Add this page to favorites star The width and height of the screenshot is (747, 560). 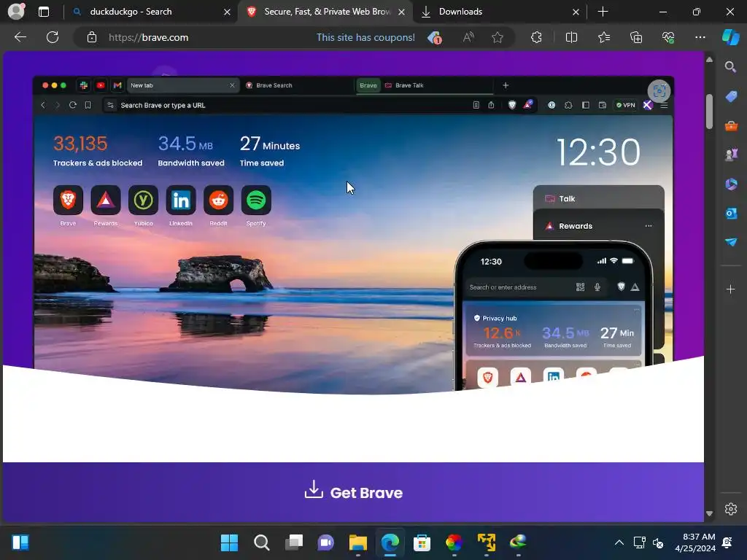point(498,37)
